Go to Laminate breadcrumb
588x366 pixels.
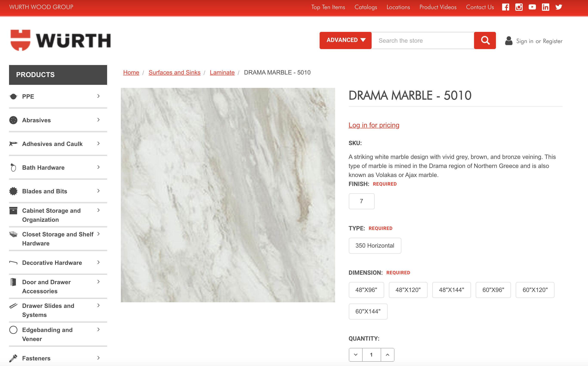coord(222,72)
